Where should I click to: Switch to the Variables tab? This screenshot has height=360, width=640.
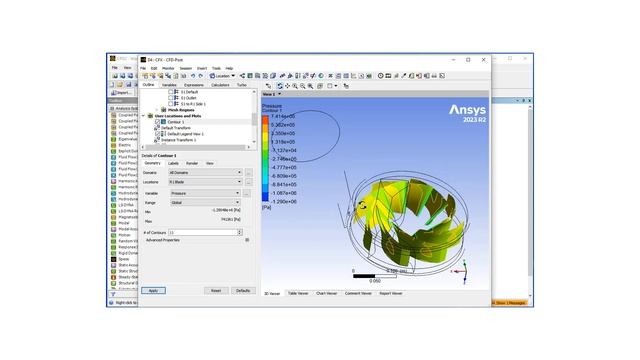(169, 85)
